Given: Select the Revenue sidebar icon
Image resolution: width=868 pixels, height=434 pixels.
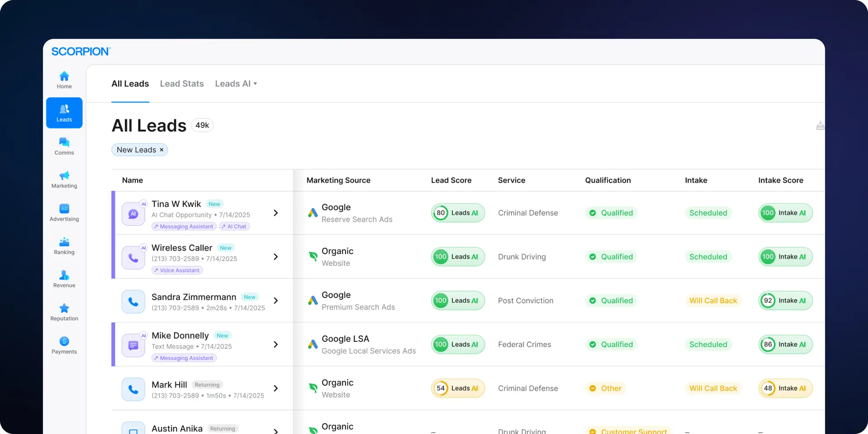Looking at the screenshot, I should click(64, 278).
